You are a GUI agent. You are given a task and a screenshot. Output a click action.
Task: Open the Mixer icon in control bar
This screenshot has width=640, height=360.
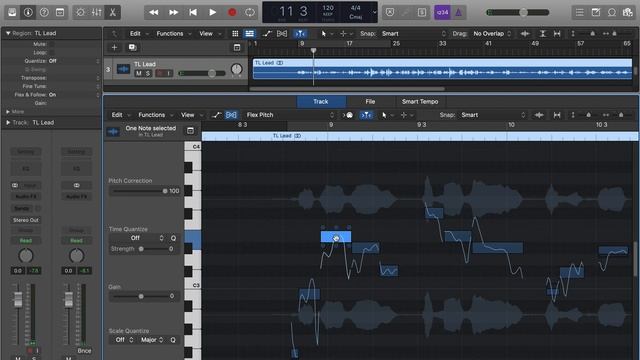coord(96,12)
